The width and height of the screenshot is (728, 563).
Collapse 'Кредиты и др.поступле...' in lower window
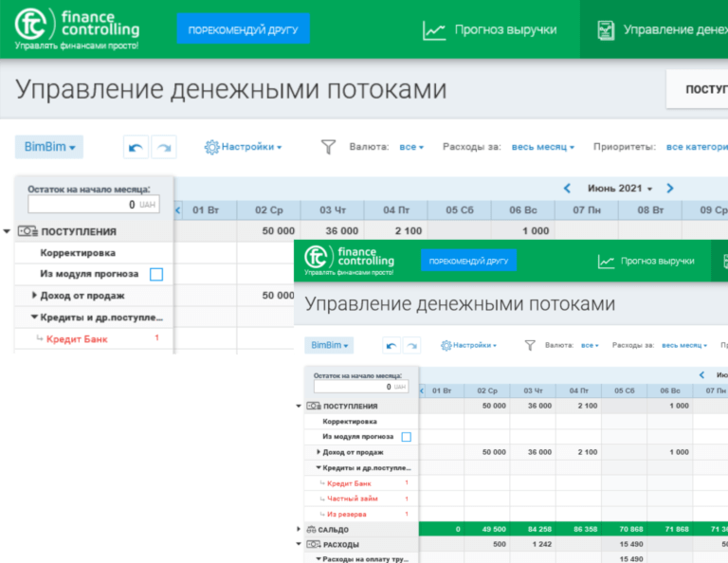click(x=318, y=467)
